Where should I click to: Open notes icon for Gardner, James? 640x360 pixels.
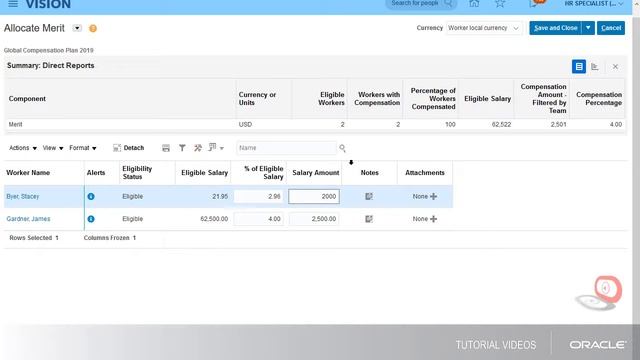pos(369,219)
